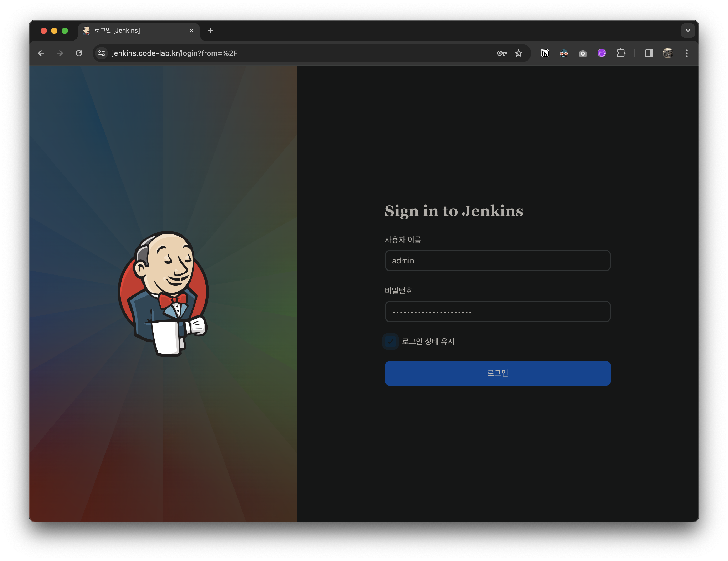Click the browser back arrow
Screen dimensions: 728x561
point(41,53)
